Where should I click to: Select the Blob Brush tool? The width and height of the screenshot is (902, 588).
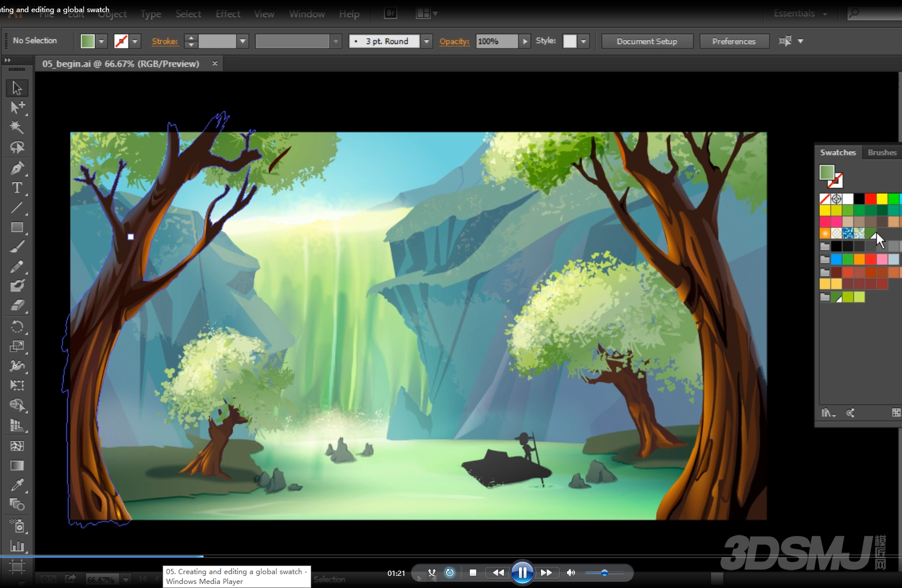click(x=17, y=286)
